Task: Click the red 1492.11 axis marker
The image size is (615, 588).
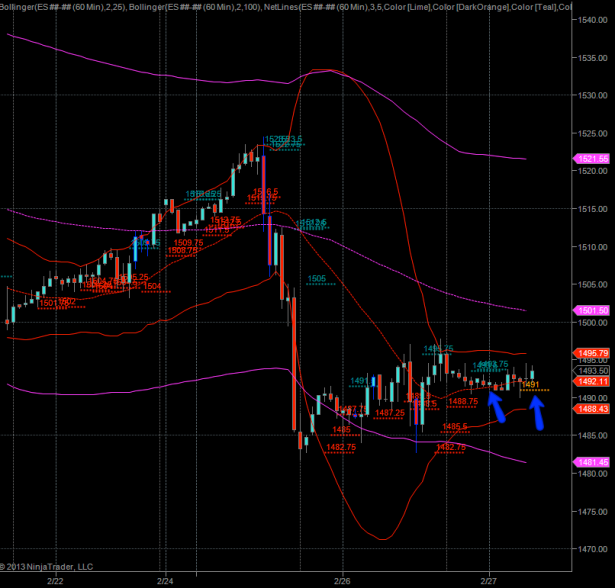Action: [593, 381]
